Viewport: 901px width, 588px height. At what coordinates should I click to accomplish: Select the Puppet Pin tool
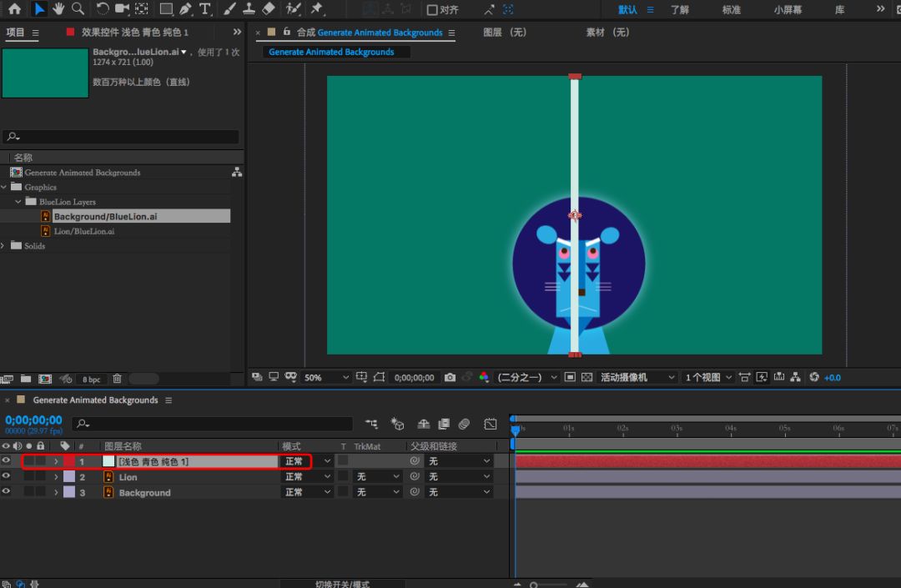(316, 9)
